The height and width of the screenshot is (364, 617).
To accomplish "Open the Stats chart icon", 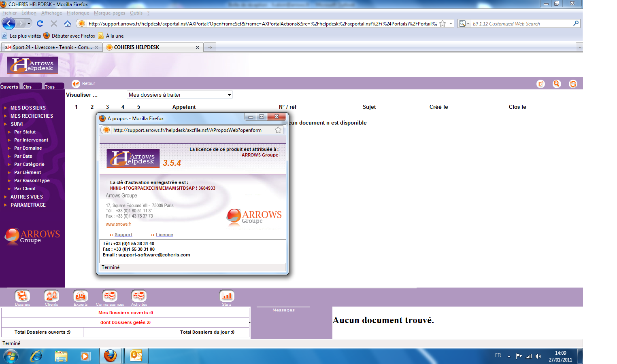I will [227, 296].
